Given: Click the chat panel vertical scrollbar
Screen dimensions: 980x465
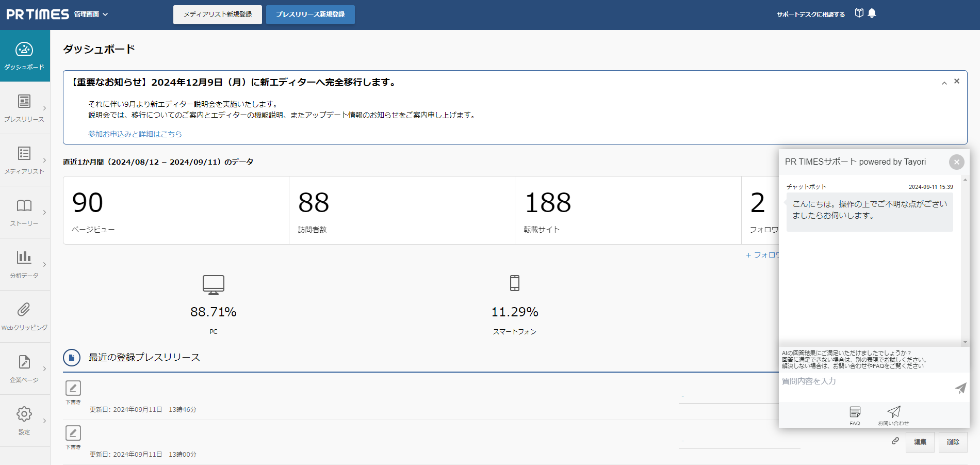Looking at the screenshot, I should tap(965, 258).
